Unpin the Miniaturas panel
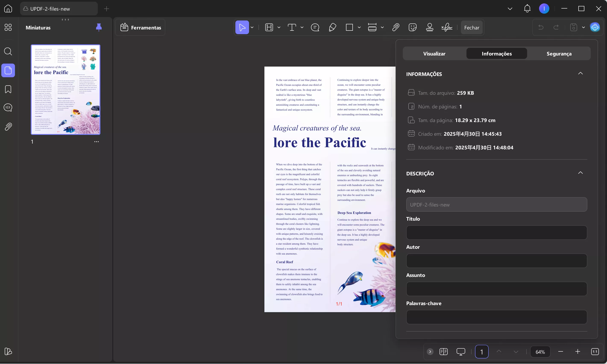 99,28
